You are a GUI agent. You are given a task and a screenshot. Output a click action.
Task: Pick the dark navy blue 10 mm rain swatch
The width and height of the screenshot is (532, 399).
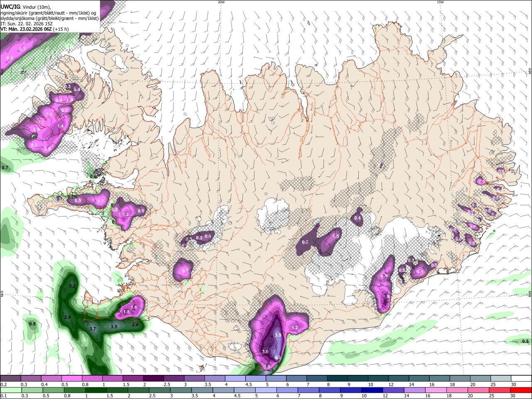coord(372,390)
